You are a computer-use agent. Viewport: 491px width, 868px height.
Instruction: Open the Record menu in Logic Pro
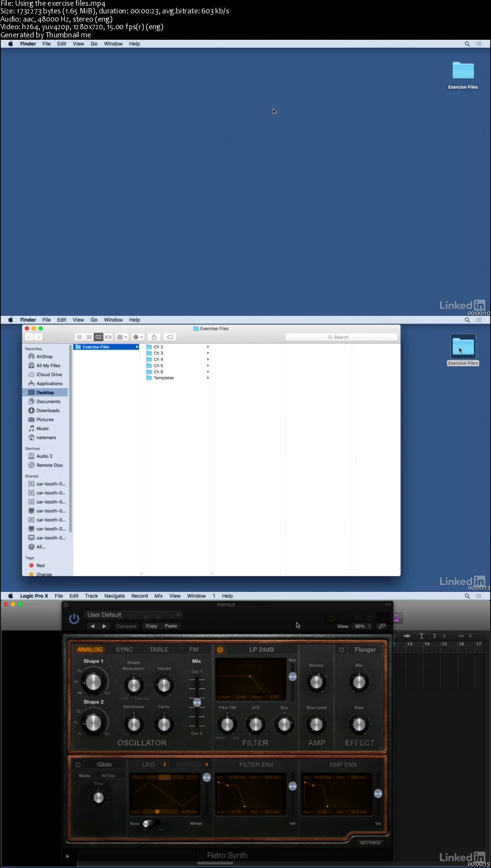point(140,596)
